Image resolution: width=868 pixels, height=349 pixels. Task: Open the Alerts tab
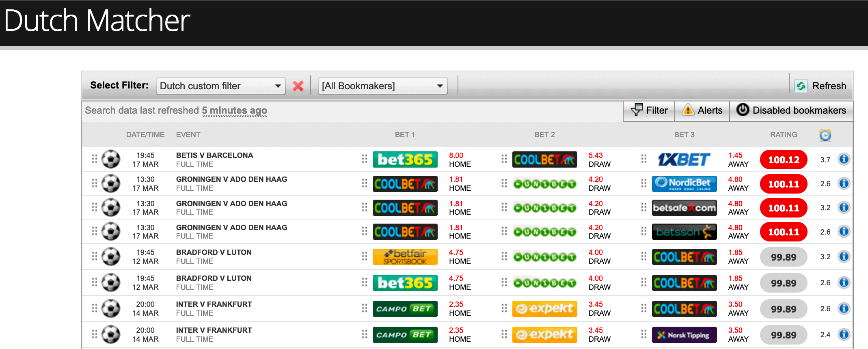point(702,110)
